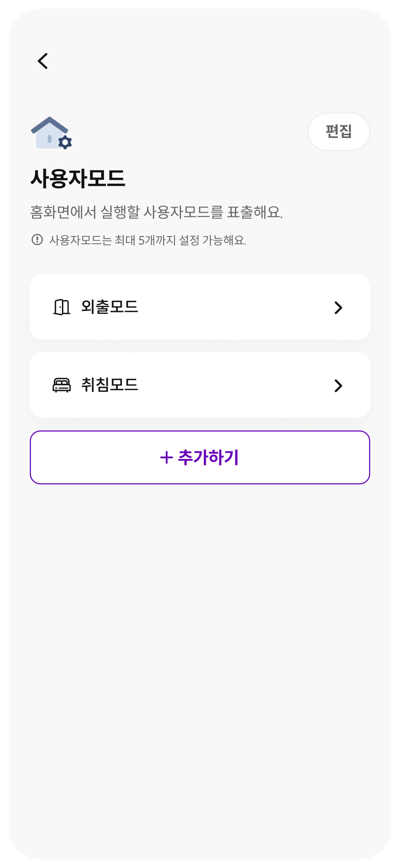
Task: Click the house icon above 사용자모드
Action: [x=48, y=132]
